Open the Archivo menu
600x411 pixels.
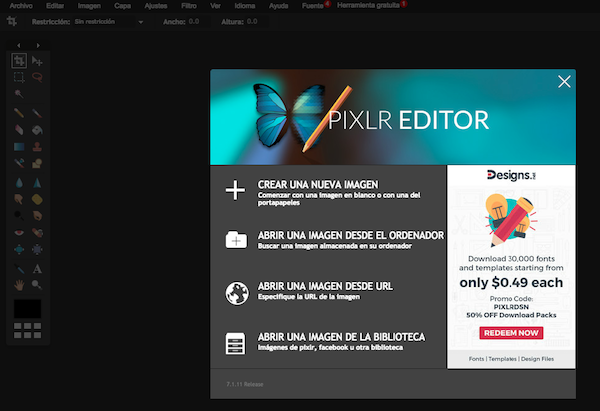21,6
